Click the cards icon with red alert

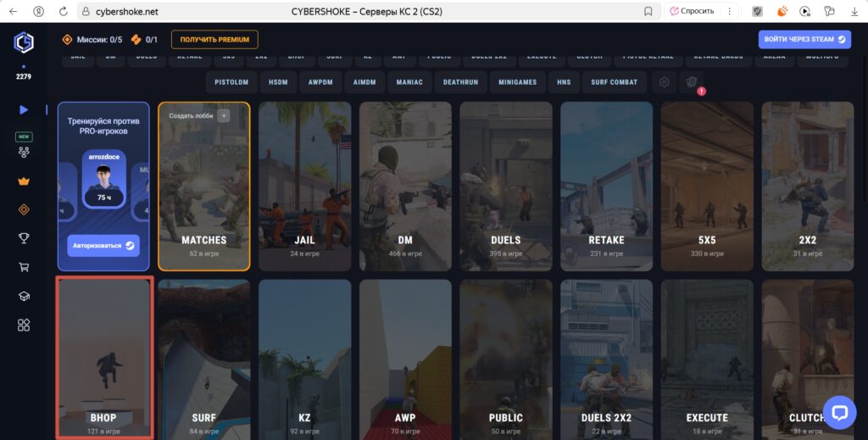(692, 82)
